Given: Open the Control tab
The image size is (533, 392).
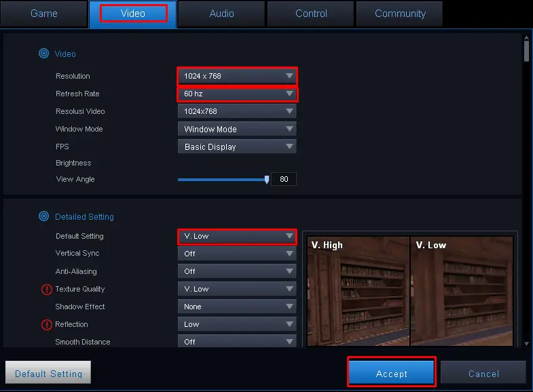Looking at the screenshot, I should tap(311, 14).
